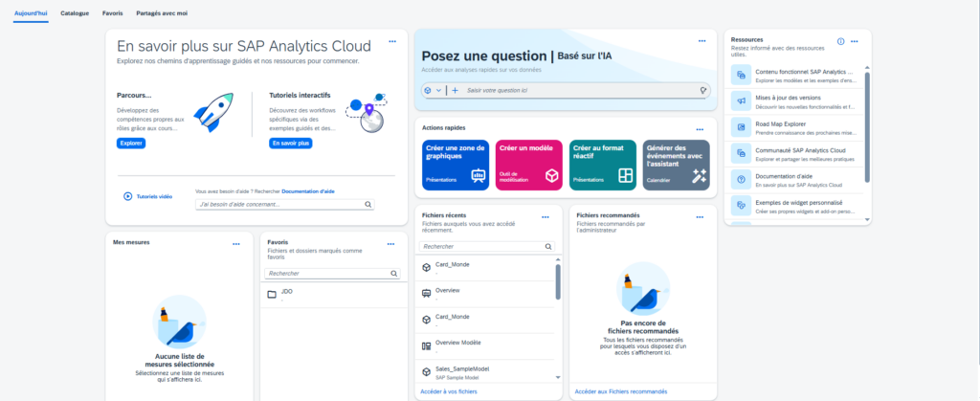The width and height of the screenshot is (980, 401).
Task: Click the down arrow of Fichiers récents scrollbar
Action: pyautogui.click(x=558, y=377)
